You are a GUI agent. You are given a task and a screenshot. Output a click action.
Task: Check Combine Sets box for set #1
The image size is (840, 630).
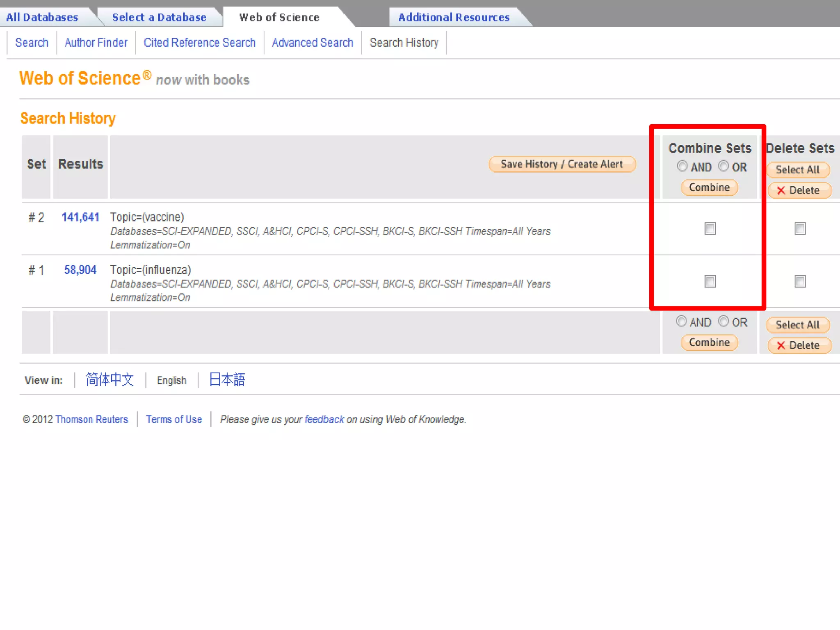click(710, 281)
